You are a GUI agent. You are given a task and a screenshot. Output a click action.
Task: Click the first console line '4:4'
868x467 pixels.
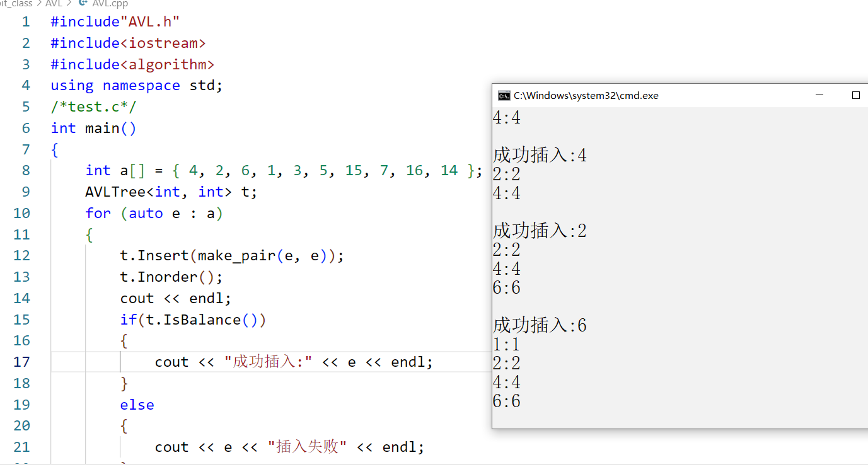(x=507, y=118)
